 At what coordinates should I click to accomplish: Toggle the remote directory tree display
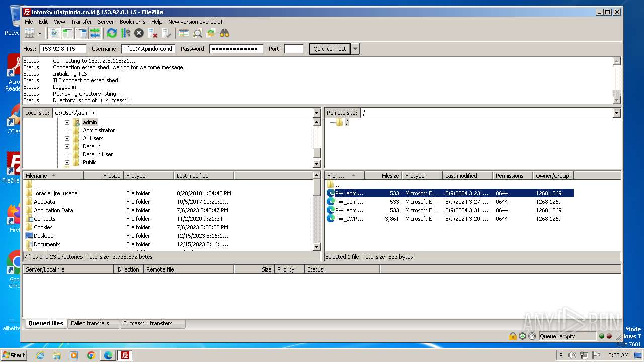click(82, 33)
